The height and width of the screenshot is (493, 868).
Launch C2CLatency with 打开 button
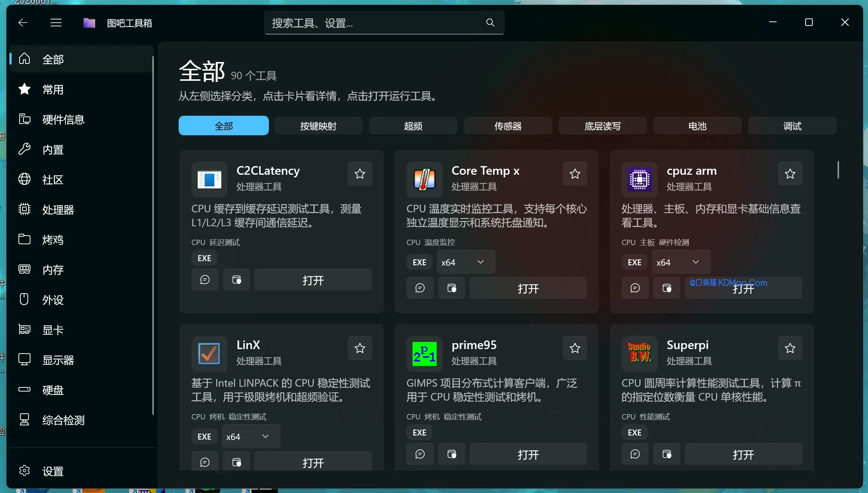[x=313, y=280]
